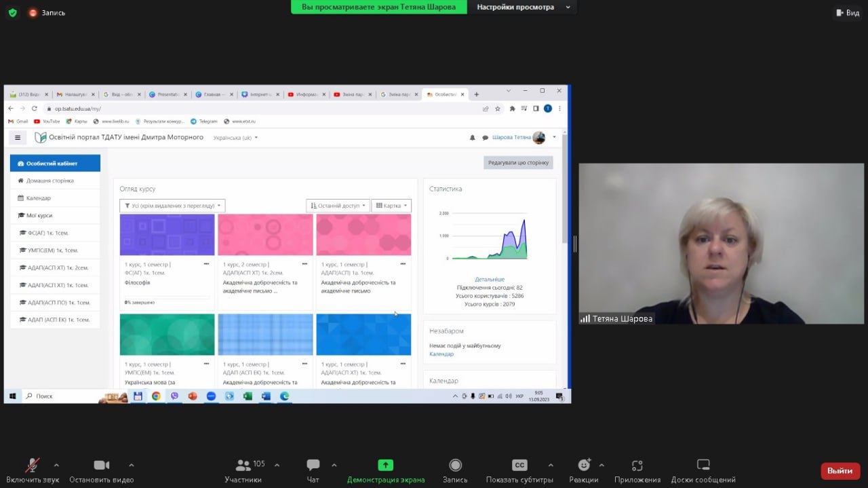
Task: Open Chrome from the Windows taskbar
Action: [x=156, y=396]
